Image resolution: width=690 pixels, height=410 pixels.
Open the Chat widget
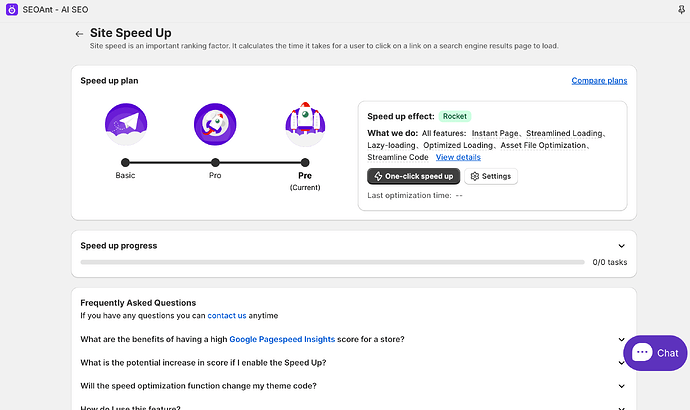tap(655, 353)
